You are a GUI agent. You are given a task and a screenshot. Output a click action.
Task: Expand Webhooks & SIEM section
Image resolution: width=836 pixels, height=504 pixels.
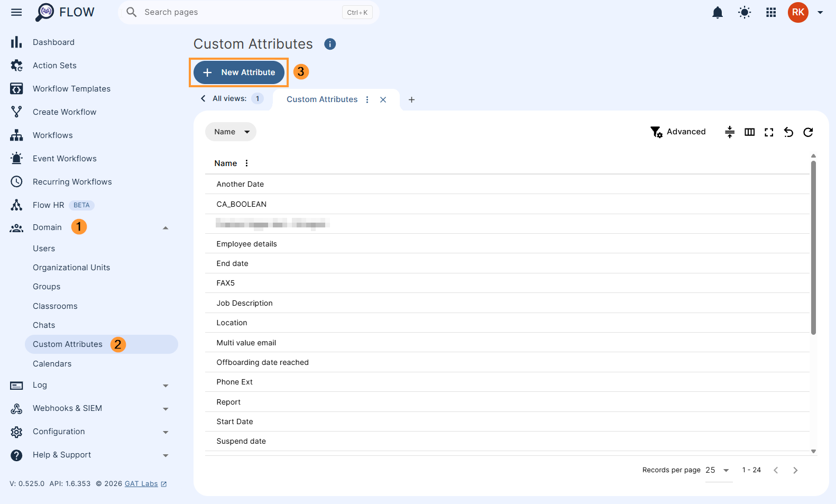[x=166, y=409]
